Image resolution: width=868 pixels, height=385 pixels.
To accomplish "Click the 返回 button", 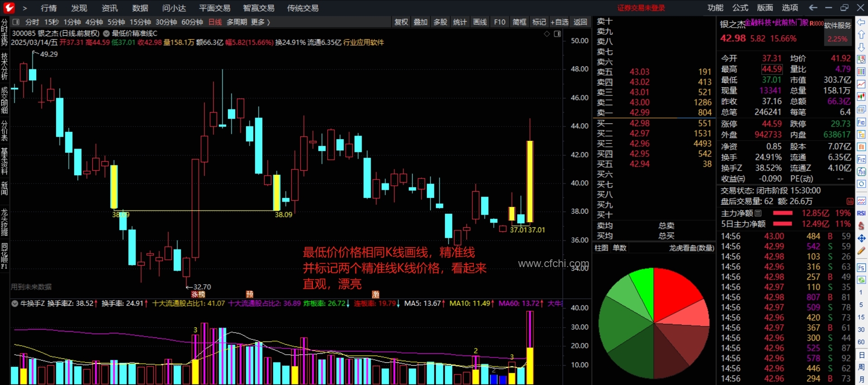I will click(x=580, y=22).
